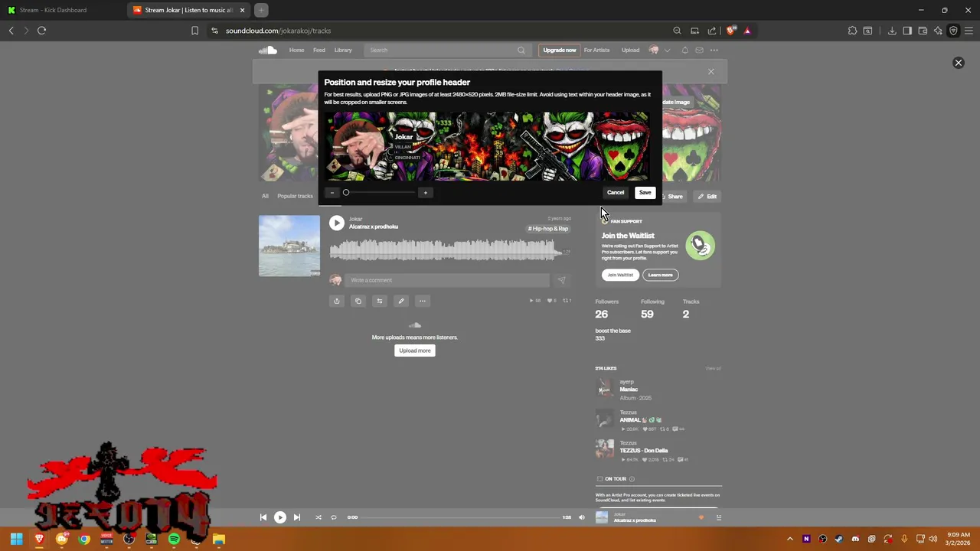
Task: Open the Tracks count 2
Action: (x=686, y=314)
